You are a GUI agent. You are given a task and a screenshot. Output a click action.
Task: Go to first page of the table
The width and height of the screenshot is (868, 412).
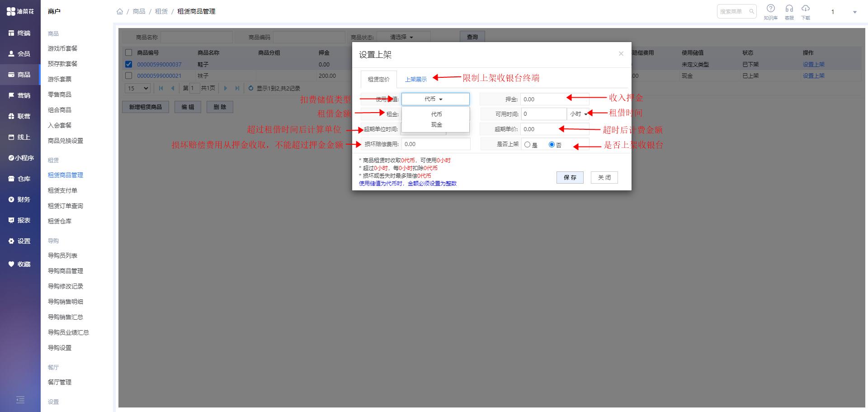pyautogui.click(x=161, y=88)
